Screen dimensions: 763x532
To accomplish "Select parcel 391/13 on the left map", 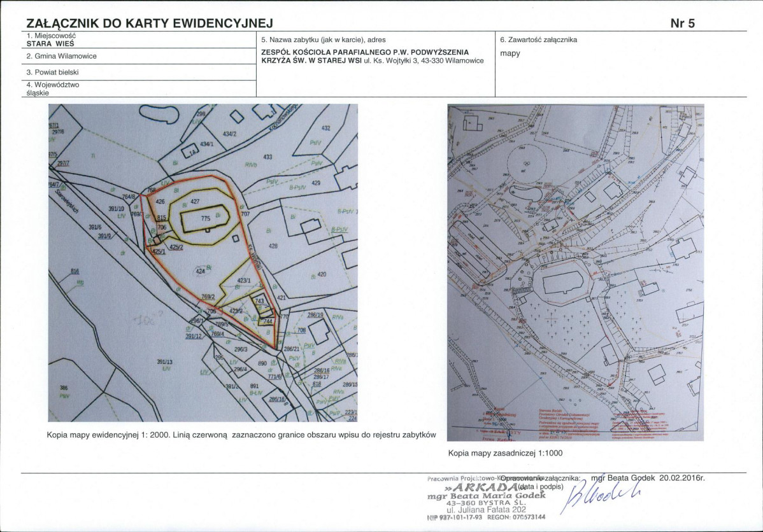I will coord(165,362).
